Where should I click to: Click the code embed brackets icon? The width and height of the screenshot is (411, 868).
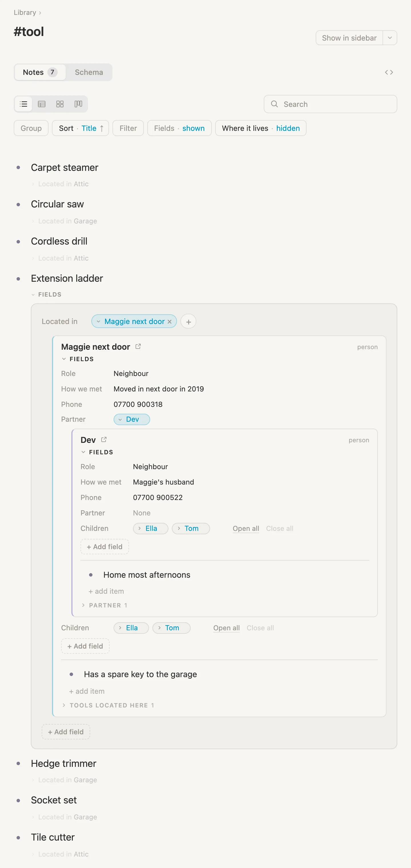point(389,73)
